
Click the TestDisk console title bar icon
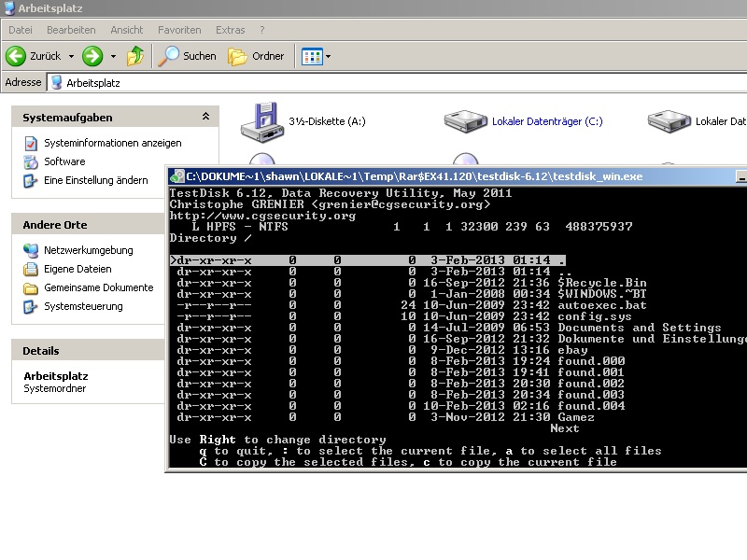[x=177, y=176]
